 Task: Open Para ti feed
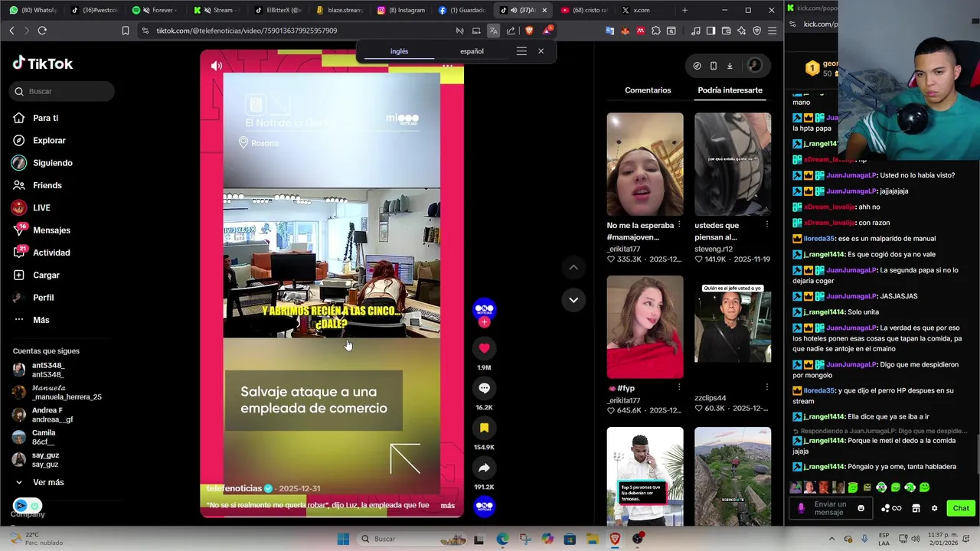tap(45, 118)
